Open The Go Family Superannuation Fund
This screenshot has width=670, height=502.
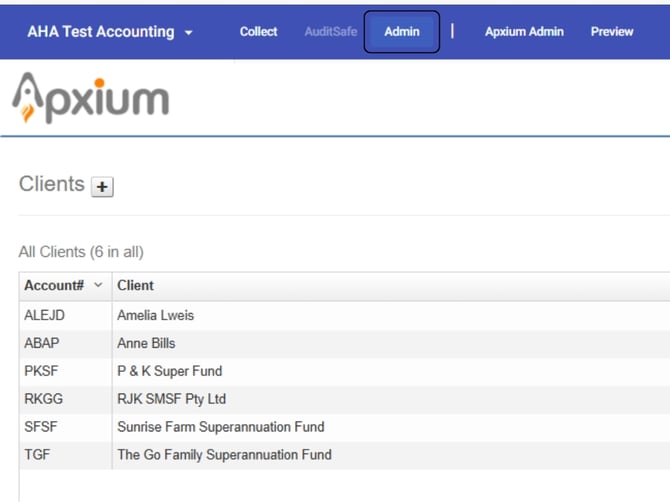[224, 456]
